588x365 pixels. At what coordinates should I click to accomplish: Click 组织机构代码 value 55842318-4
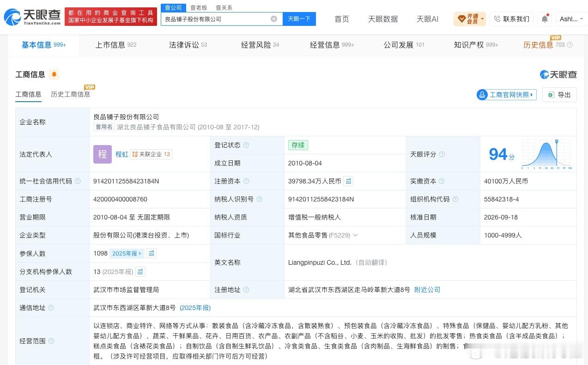point(501,199)
